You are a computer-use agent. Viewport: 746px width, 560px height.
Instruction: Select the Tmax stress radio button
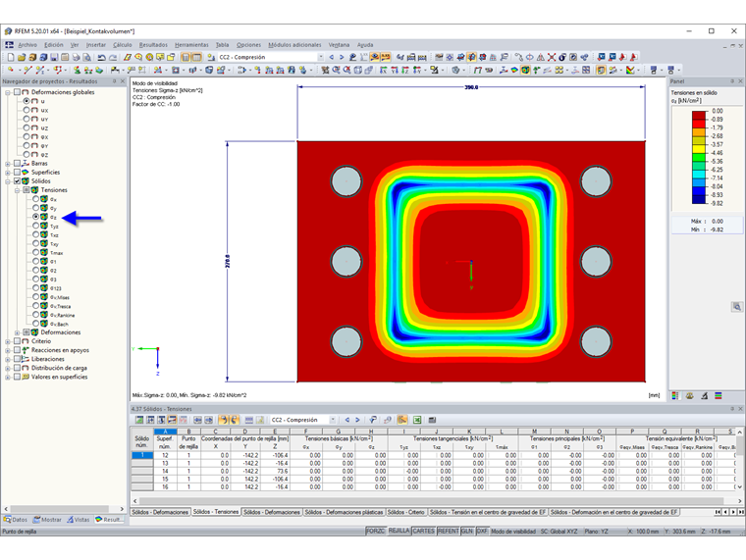(35, 252)
